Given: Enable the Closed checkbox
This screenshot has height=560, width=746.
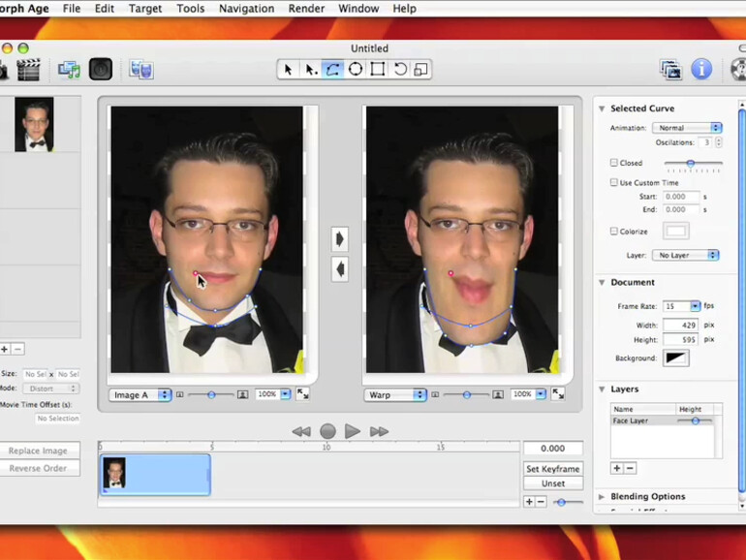Looking at the screenshot, I should click(x=614, y=163).
